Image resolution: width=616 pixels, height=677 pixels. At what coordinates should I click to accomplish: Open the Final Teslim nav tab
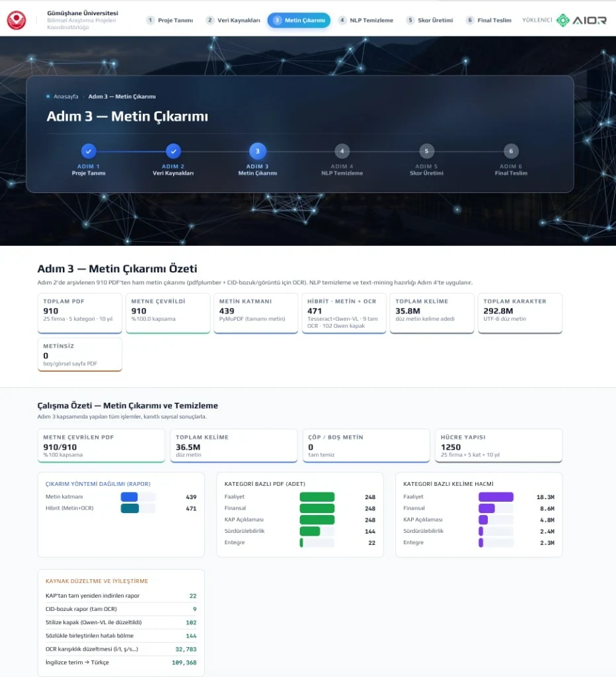coord(488,20)
